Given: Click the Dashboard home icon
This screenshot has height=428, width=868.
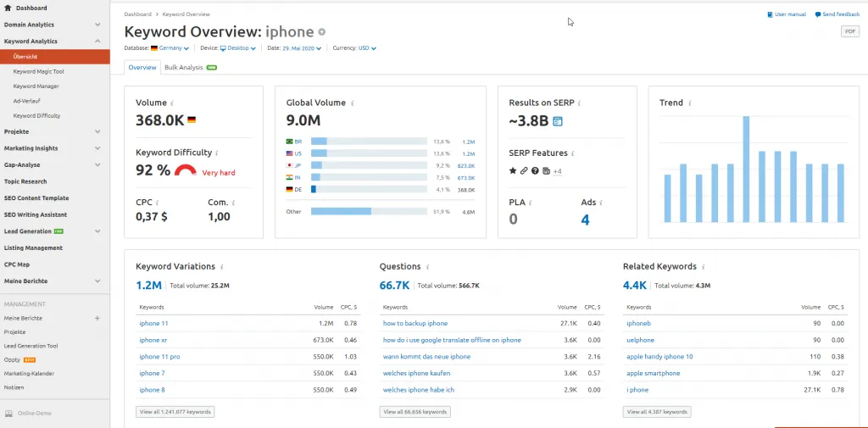Looking at the screenshot, I should click(x=8, y=8).
